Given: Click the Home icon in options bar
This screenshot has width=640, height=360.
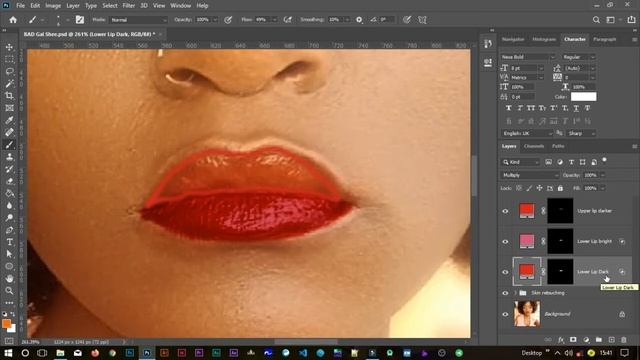Looking at the screenshot, I should (x=13, y=20).
